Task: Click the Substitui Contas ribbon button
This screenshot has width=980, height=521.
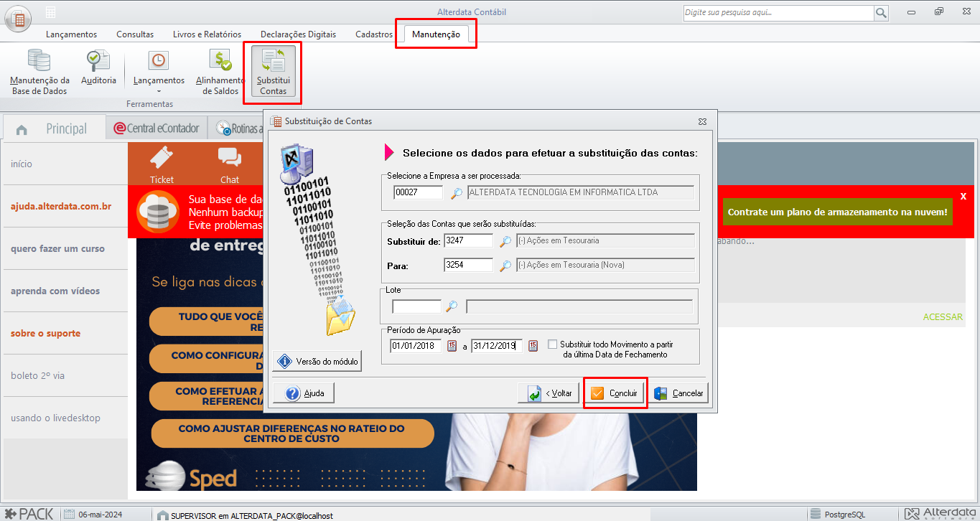Action: (x=274, y=72)
